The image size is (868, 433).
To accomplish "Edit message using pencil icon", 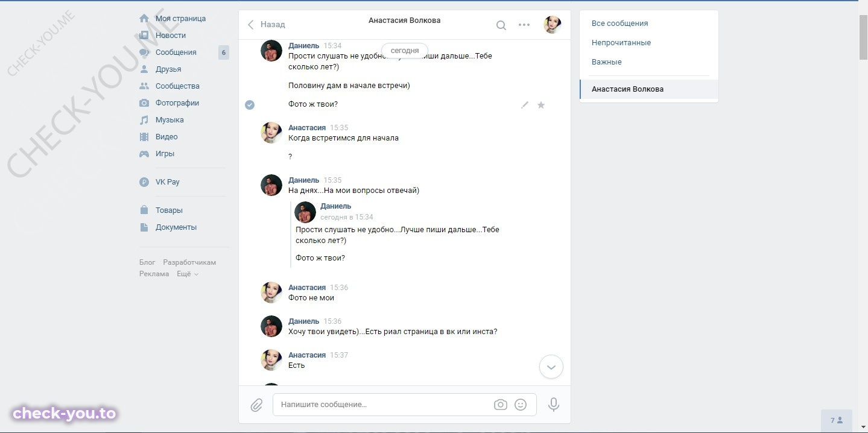I will tap(525, 105).
